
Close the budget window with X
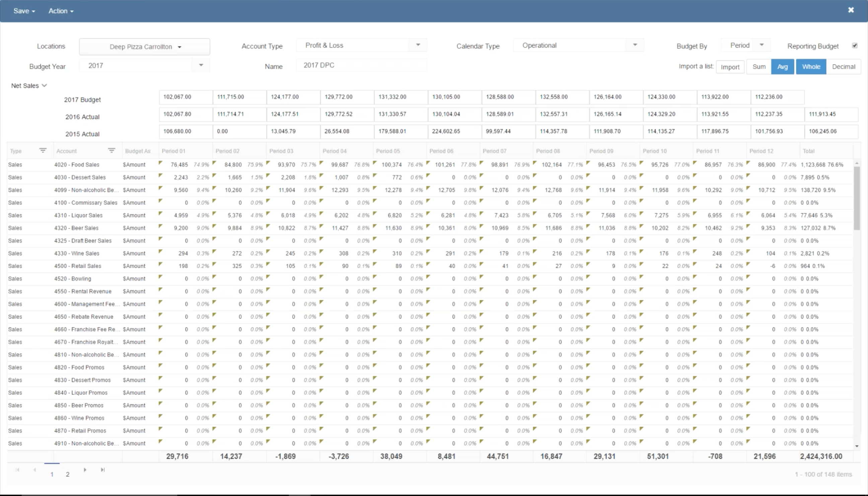point(851,10)
